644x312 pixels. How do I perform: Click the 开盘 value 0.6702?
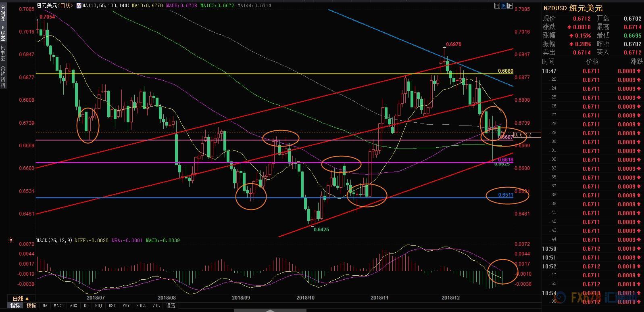click(632, 19)
